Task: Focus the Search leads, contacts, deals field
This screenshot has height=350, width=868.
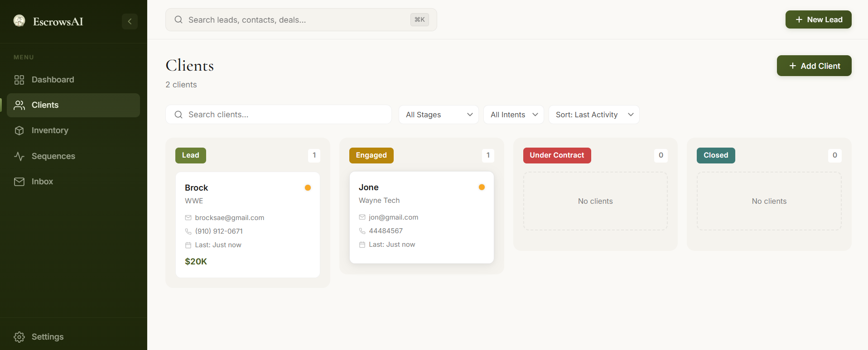Action: tap(301, 19)
